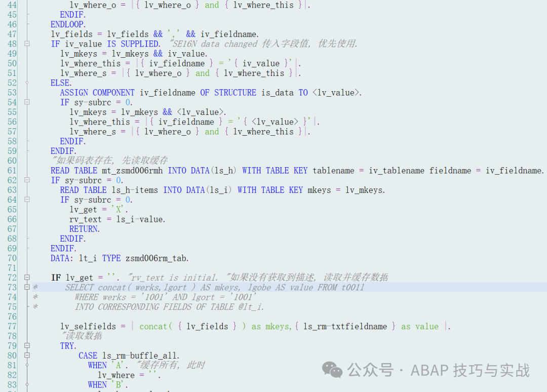Screen dimensions: 547x392
Task: Click the commented SELECT concat line
Action: point(215,287)
